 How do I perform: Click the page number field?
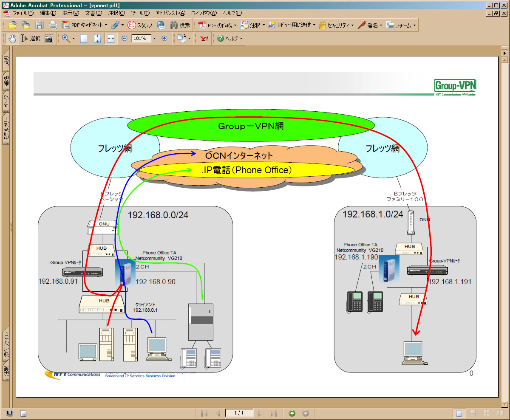click(239, 413)
